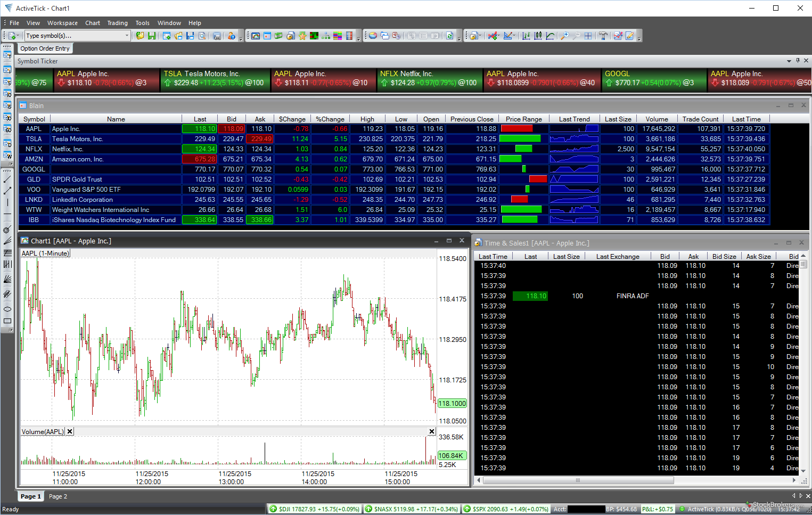
Task: Click the NFLX Netflix ticker tile
Action: [x=429, y=79]
